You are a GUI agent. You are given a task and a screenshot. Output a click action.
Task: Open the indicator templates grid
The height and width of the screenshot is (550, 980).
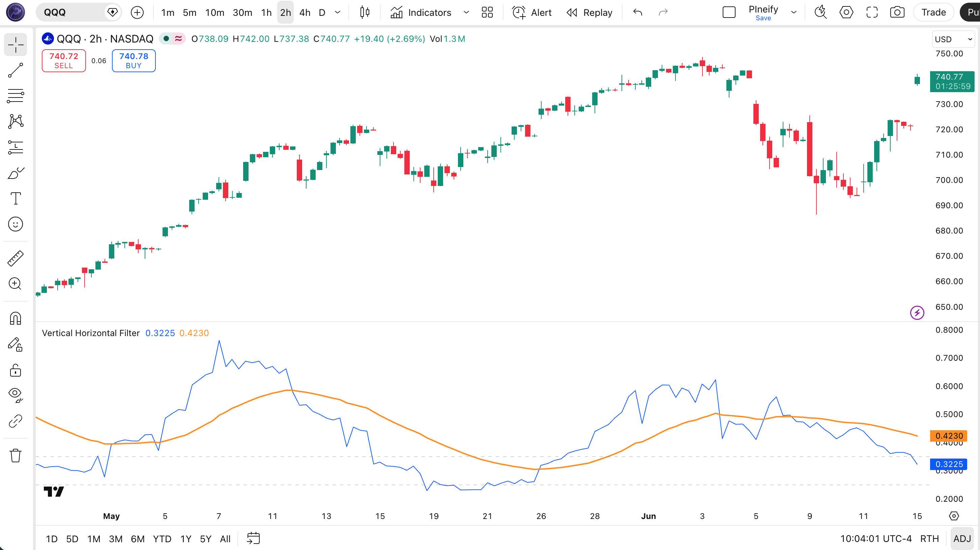(x=487, y=12)
